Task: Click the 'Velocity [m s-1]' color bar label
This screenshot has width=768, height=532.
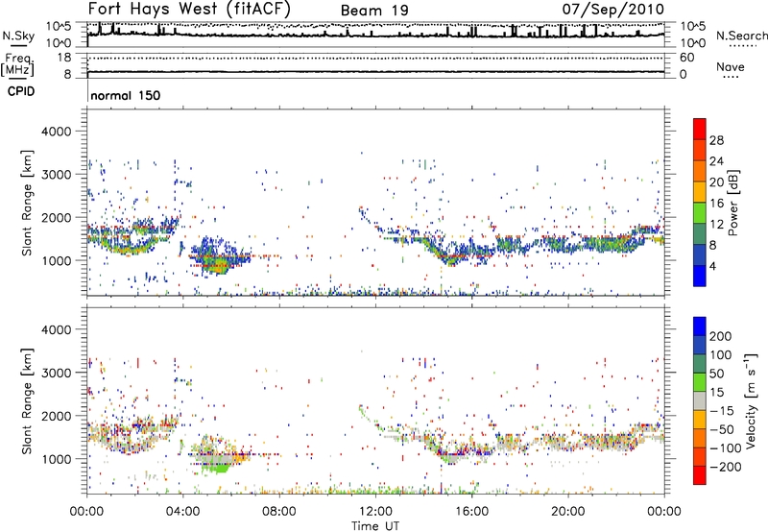Action: coord(751,400)
